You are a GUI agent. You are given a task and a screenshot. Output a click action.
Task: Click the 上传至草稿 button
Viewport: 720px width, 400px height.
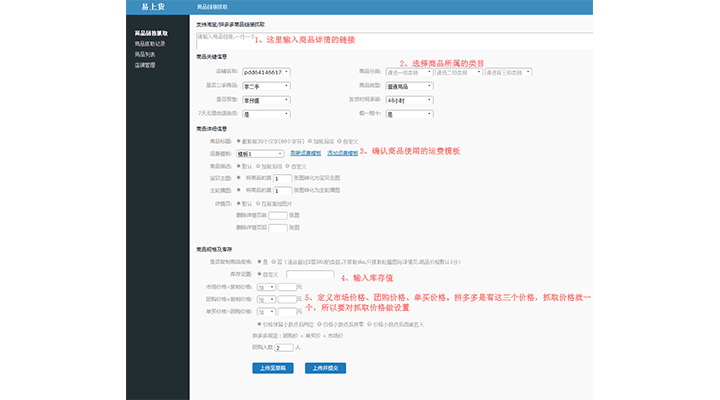point(273,368)
